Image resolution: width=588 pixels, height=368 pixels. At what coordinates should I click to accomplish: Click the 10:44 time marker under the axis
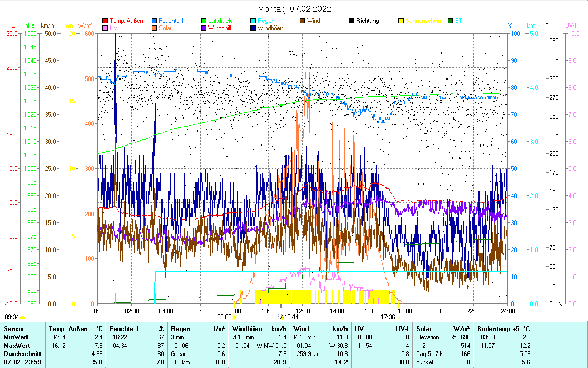(291, 317)
